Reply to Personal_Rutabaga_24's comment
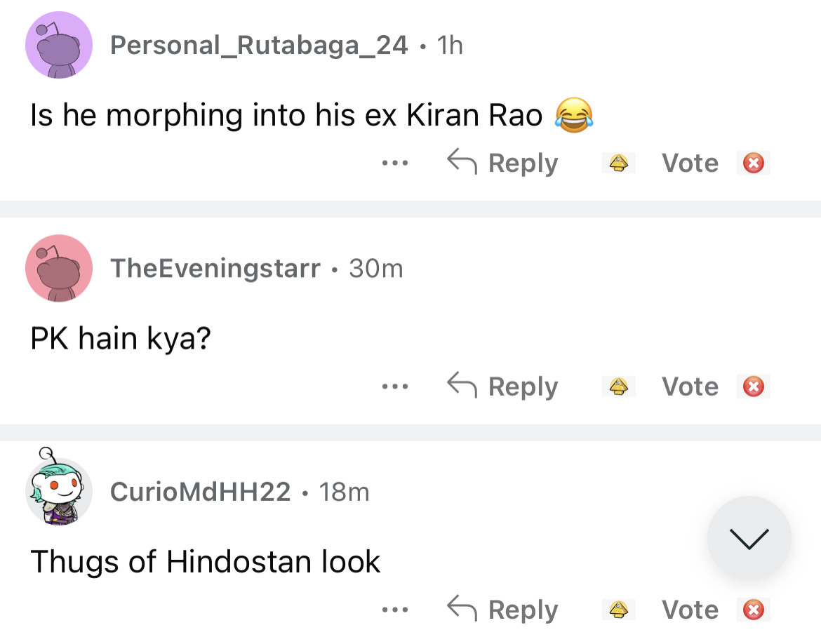The image size is (821, 644). click(503, 163)
